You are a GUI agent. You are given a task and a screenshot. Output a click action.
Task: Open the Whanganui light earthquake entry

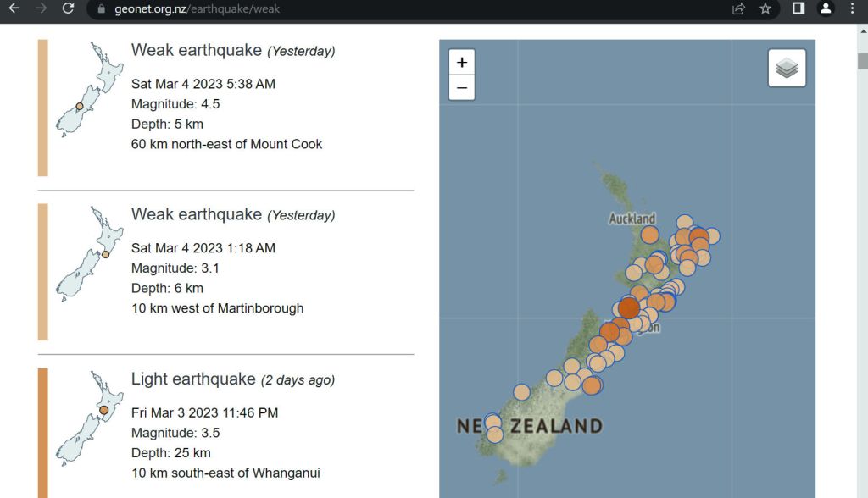click(x=193, y=379)
